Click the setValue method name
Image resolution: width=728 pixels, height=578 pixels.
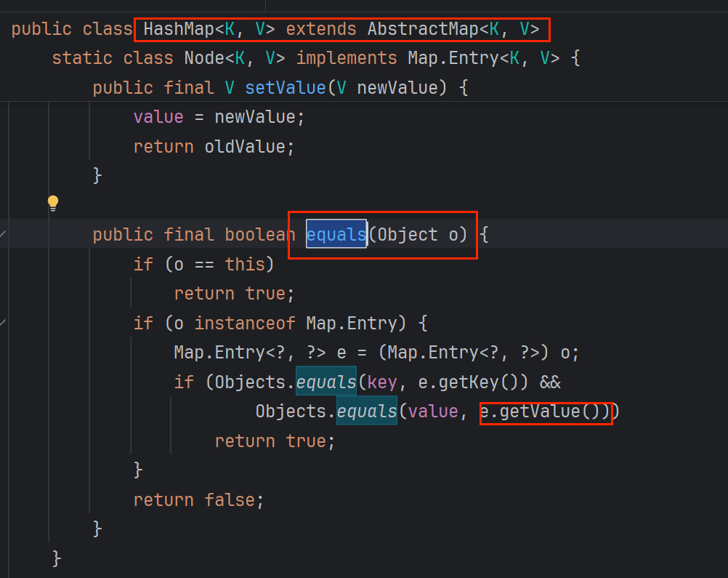285,88
